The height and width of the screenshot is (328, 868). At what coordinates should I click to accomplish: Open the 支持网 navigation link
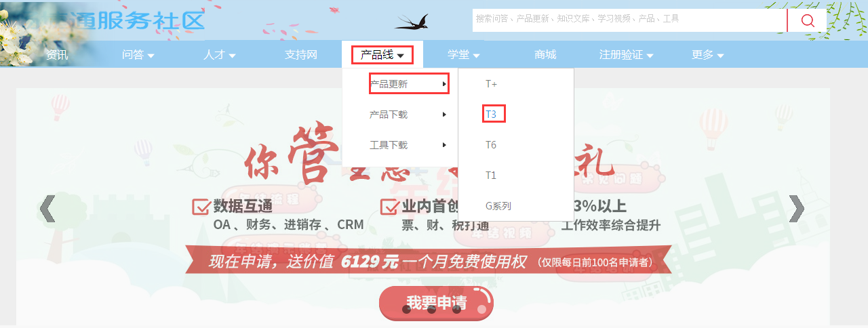pos(301,55)
